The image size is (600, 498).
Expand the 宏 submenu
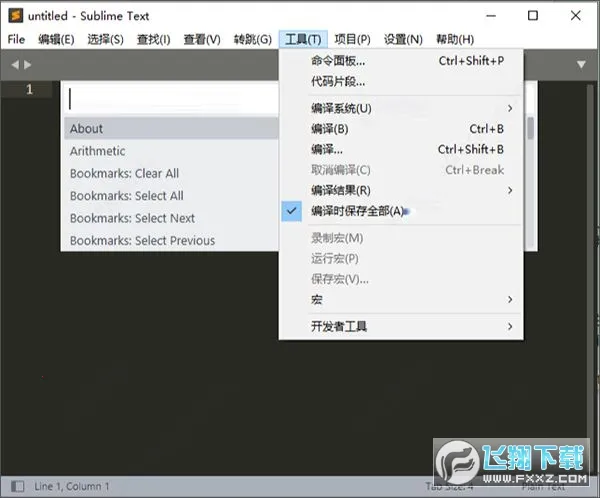(401, 299)
